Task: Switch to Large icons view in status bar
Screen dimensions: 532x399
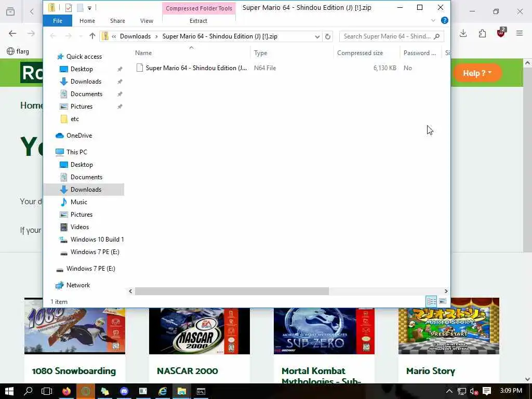Action: 443,301
